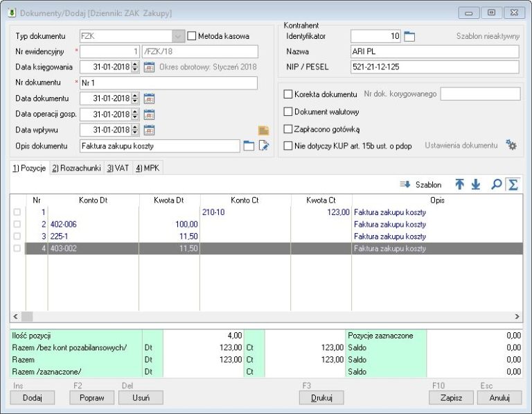This screenshot has height=414, width=532.
Task: Click Opis column header
Action: [437, 200]
